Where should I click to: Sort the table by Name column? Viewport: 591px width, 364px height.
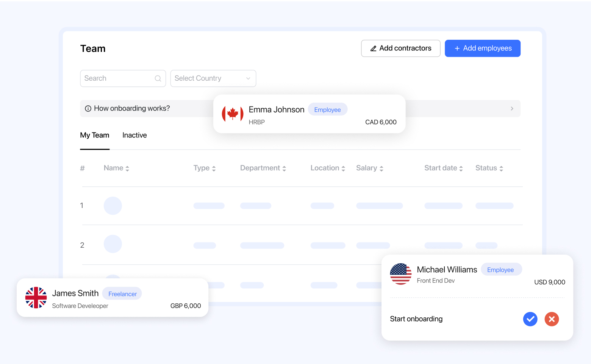coord(117,168)
